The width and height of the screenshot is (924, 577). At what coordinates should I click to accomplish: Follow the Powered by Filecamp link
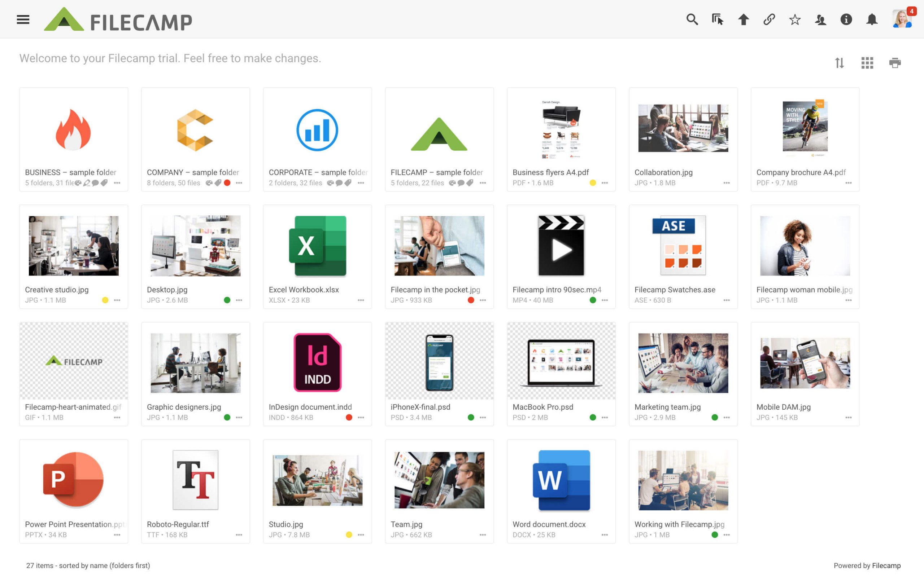click(886, 565)
